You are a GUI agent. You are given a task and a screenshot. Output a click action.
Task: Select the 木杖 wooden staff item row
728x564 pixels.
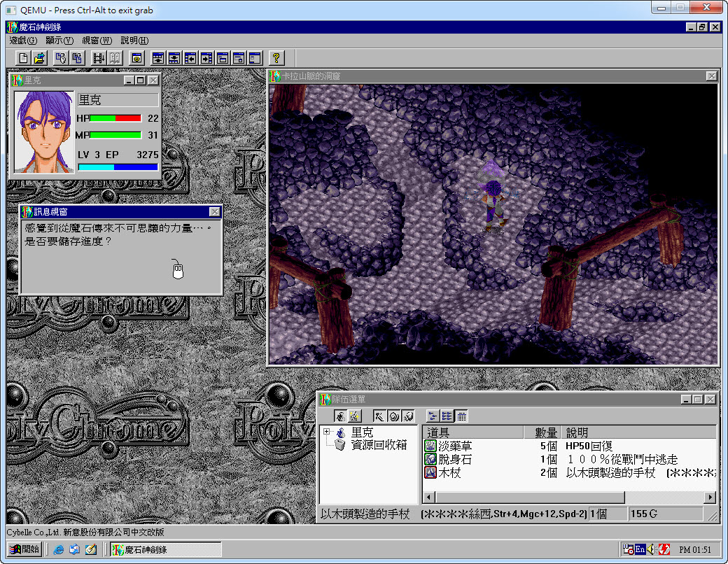click(x=449, y=473)
